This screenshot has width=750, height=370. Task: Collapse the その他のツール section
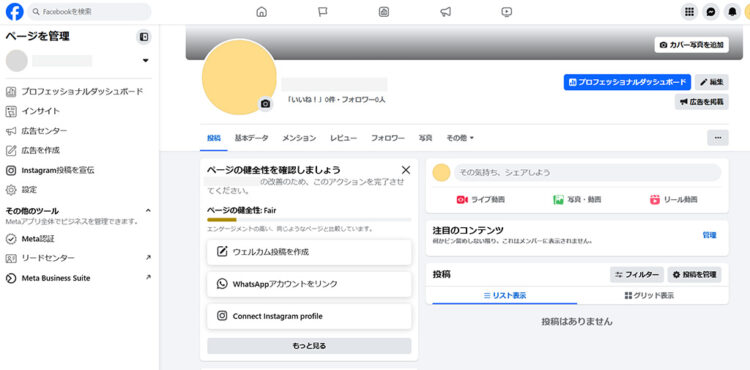click(148, 210)
